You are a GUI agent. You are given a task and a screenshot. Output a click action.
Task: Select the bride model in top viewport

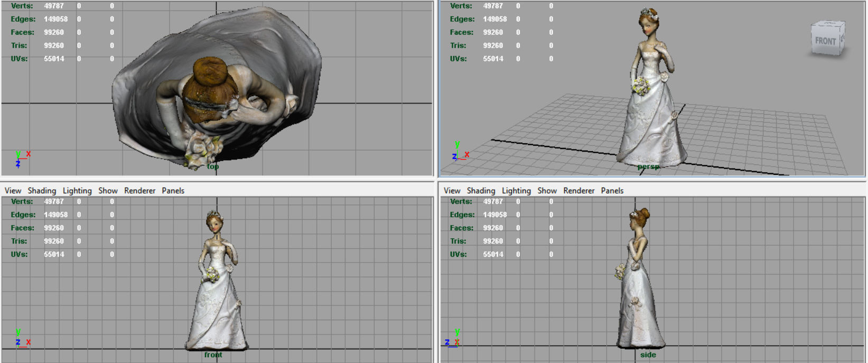tap(217, 87)
